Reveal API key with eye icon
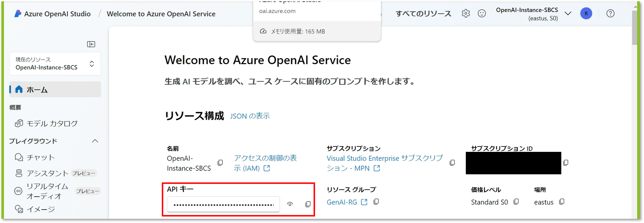This screenshot has width=644, height=223. pos(290,204)
